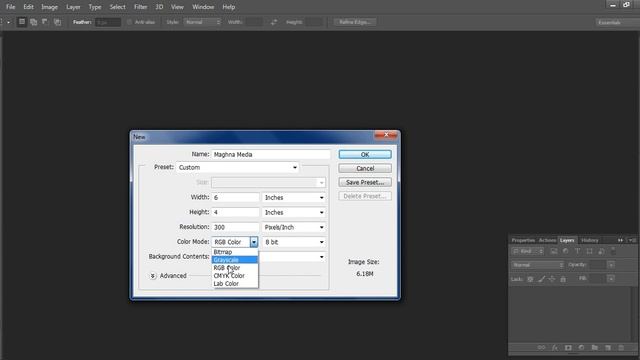
Task: Filter layers by adjustment layer icon
Action: (x=565, y=251)
